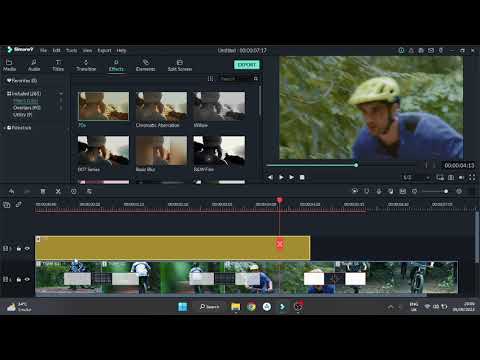Click the stop button in preview
The image size is (480, 360).
[x=302, y=177]
